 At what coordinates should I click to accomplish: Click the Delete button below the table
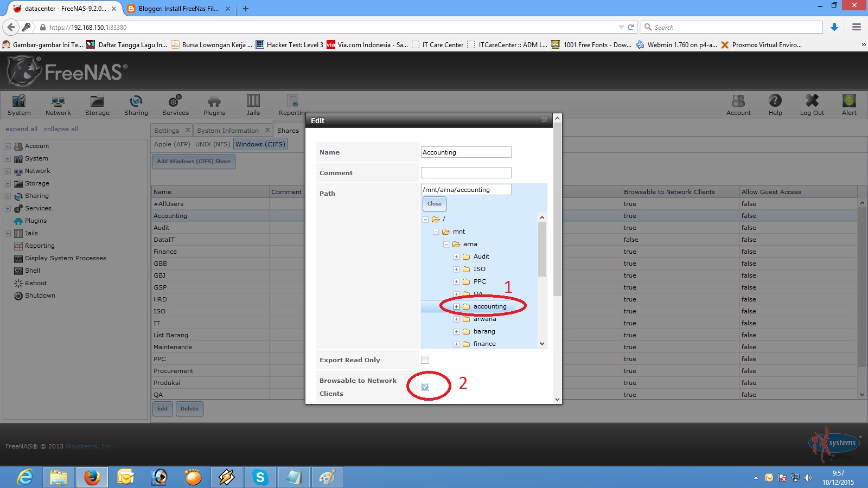(189, 408)
